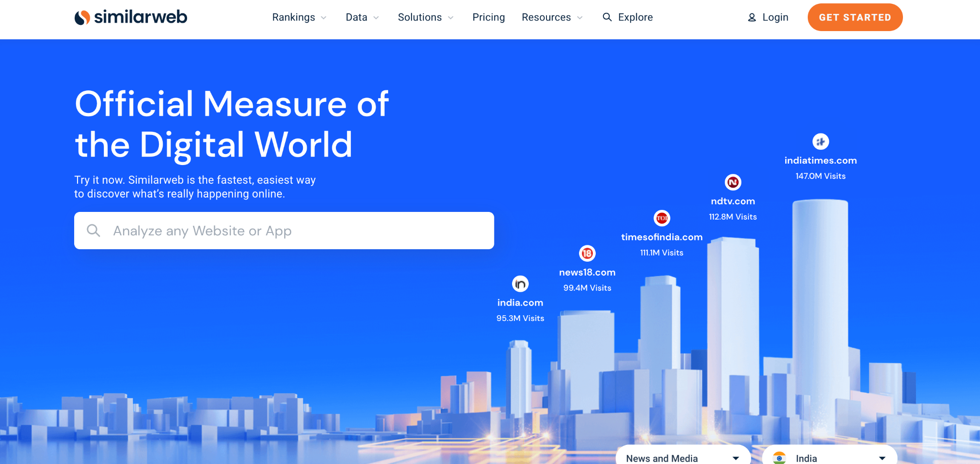This screenshot has height=464, width=980.
Task: Click the 95.3M Visits text
Action: pos(520,319)
